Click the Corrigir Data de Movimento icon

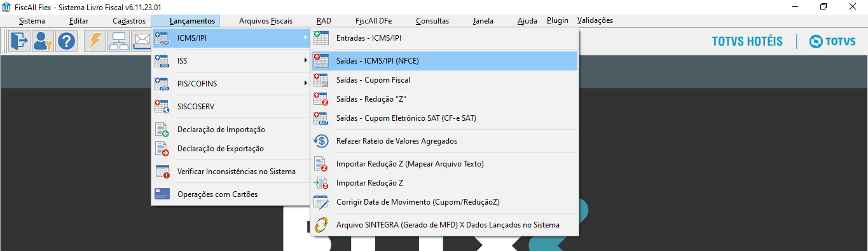click(x=321, y=202)
